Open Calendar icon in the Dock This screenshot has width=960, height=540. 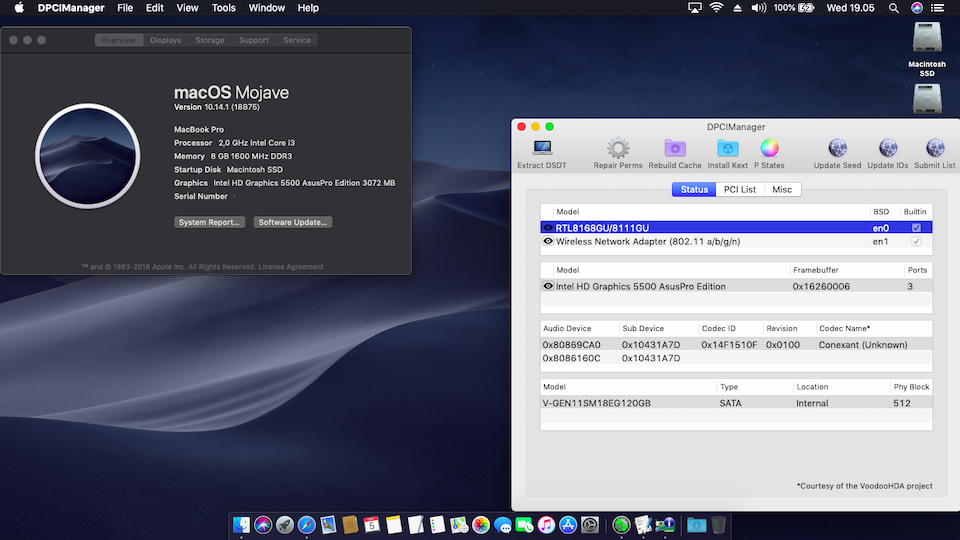(372, 525)
